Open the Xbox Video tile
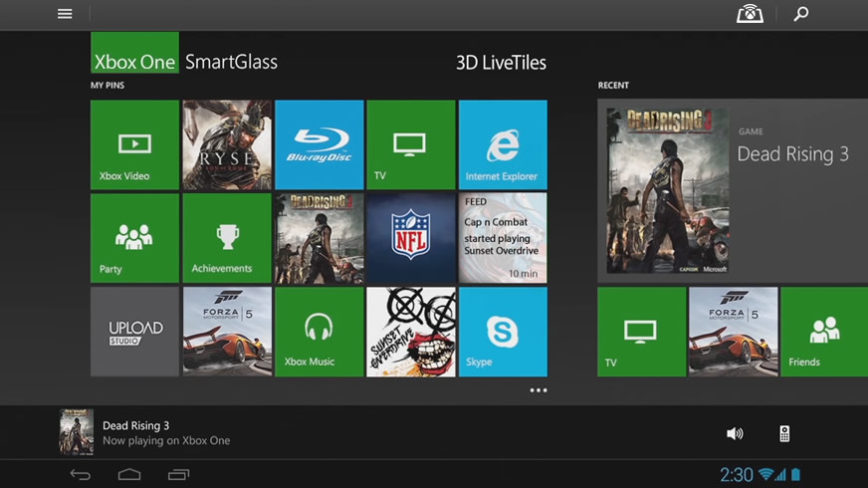The image size is (868, 488). pos(134,144)
